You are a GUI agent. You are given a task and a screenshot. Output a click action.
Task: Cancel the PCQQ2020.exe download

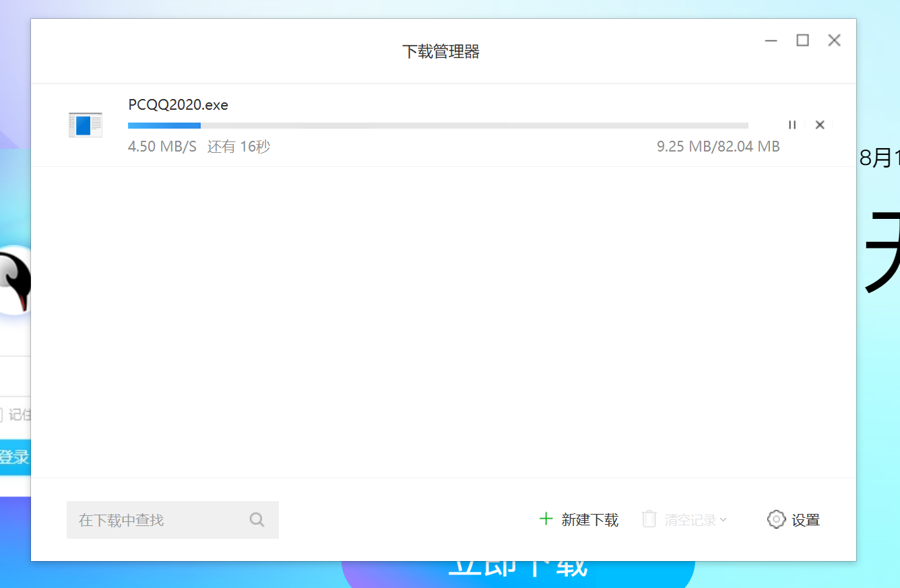(819, 125)
